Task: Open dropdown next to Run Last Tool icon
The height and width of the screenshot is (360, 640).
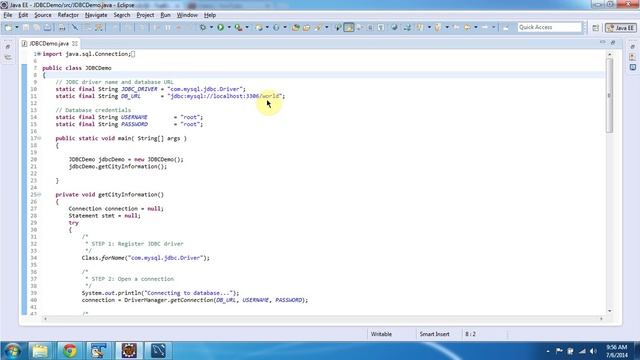Action: (x=247, y=27)
